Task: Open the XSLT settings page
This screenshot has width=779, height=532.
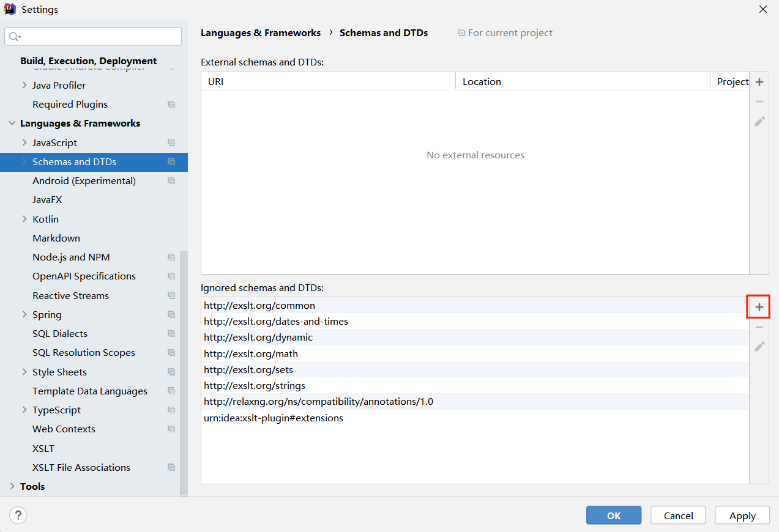Action: tap(43, 449)
